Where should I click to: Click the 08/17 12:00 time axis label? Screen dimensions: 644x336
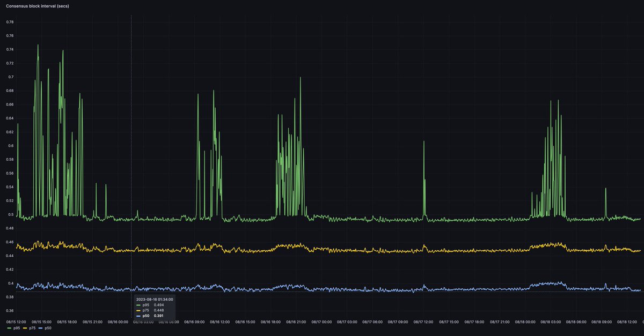tap(423, 322)
